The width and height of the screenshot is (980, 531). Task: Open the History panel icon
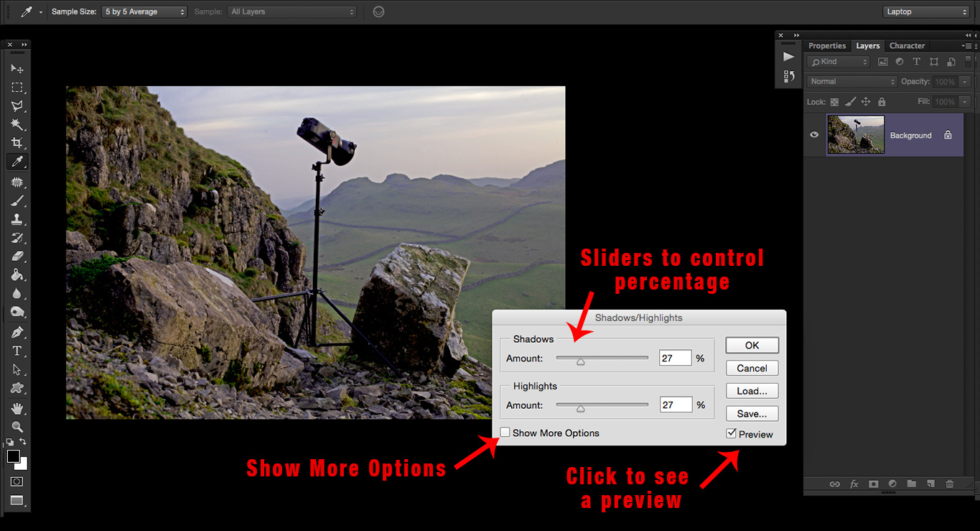click(788, 76)
